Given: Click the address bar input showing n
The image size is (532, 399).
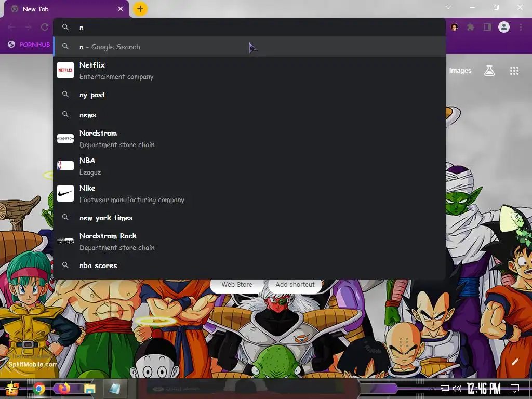Looking at the screenshot, I should 249,28.
